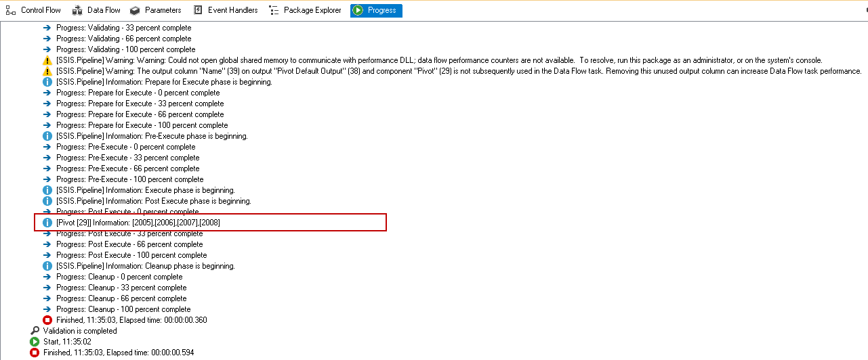Click green start icon at Start, 11:35:02
Screen dimensions: 868x360
coord(35,342)
